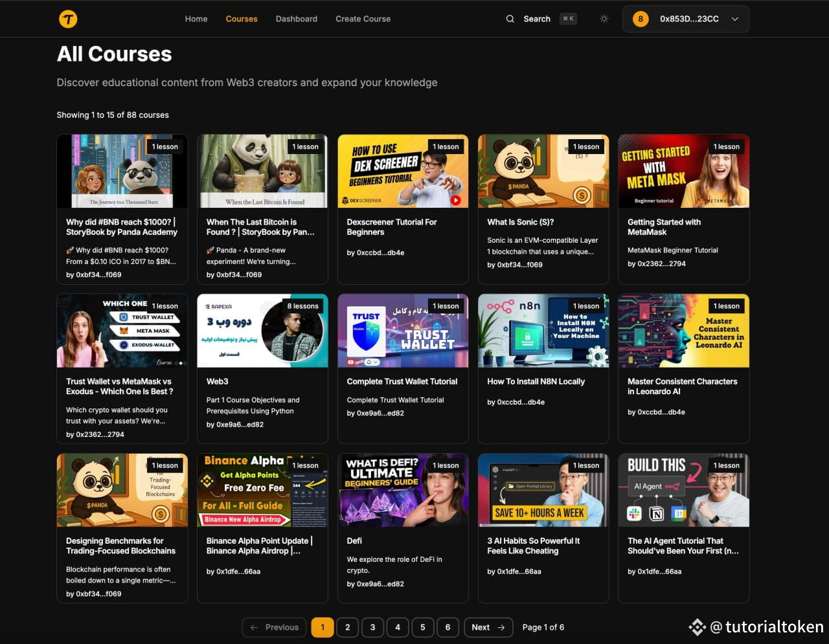
Task: Go to page 4
Action: [398, 627]
